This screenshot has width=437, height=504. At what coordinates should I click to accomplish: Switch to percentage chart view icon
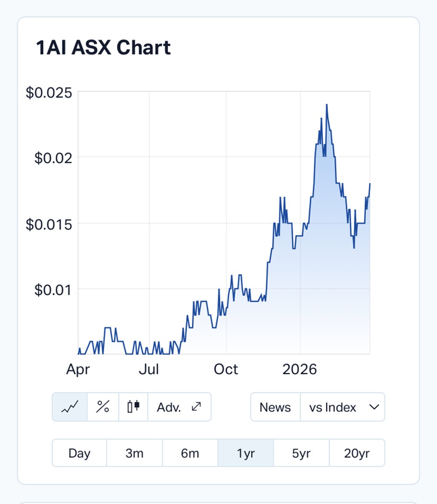coord(103,407)
